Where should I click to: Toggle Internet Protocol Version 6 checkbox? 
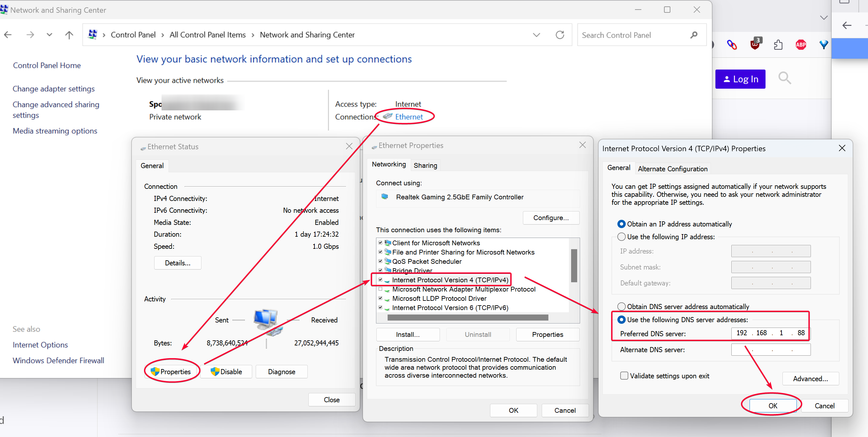381,307
